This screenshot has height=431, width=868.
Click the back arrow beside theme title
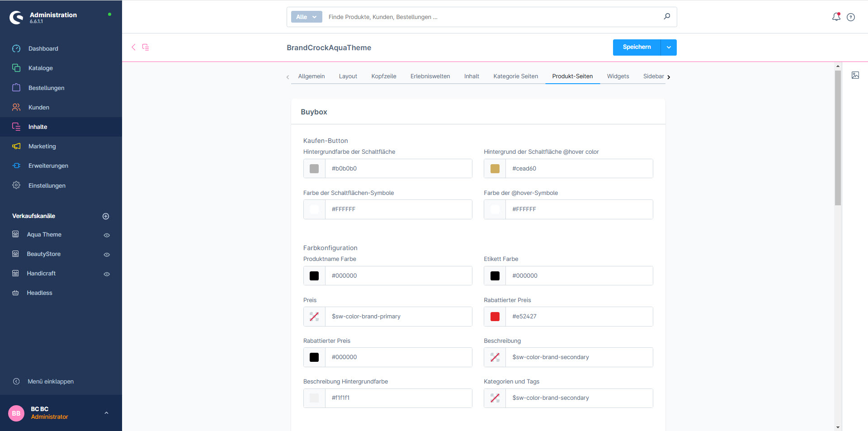pyautogui.click(x=133, y=47)
